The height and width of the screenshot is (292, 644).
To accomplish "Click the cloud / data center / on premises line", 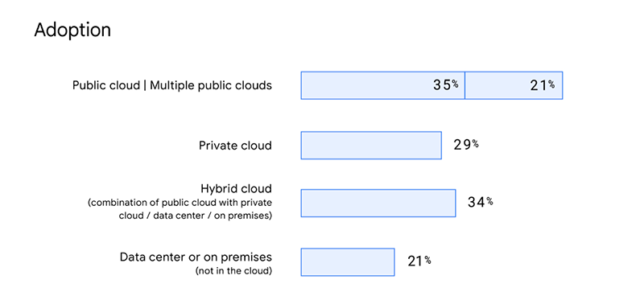I will point(196,216).
